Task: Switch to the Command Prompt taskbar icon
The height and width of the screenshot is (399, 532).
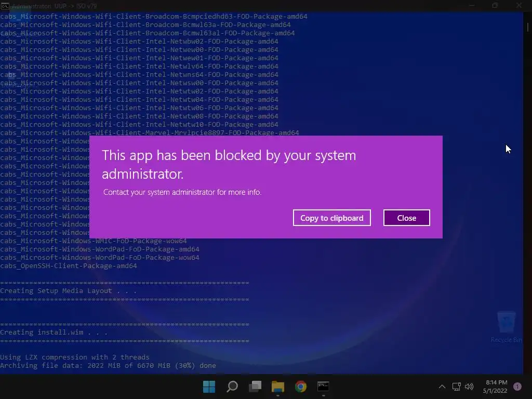Action: pyautogui.click(x=323, y=387)
